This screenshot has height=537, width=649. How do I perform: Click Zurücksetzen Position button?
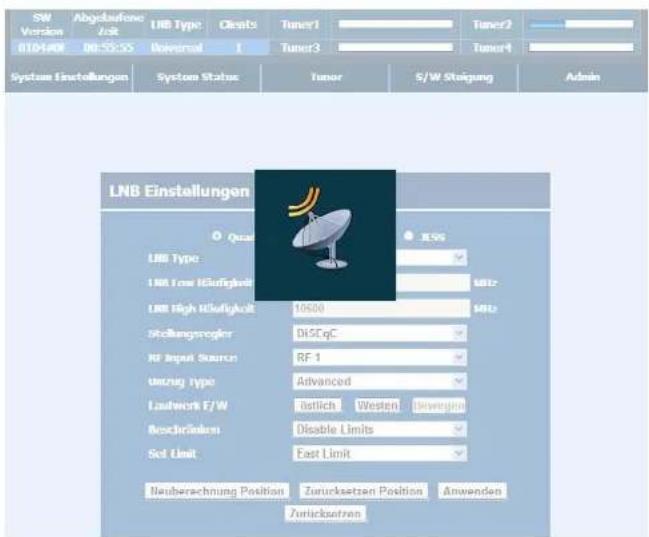click(x=363, y=491)
